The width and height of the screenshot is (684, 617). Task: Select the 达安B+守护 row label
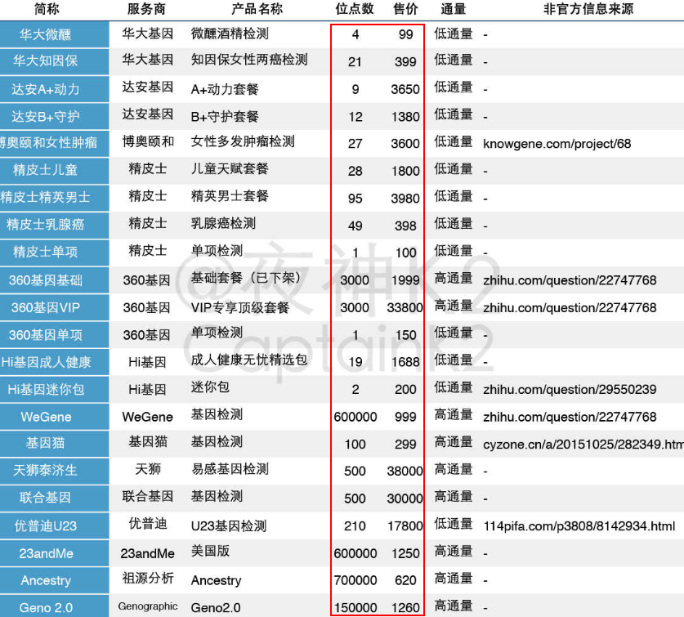pyautogui.click(x=55, y=117)
